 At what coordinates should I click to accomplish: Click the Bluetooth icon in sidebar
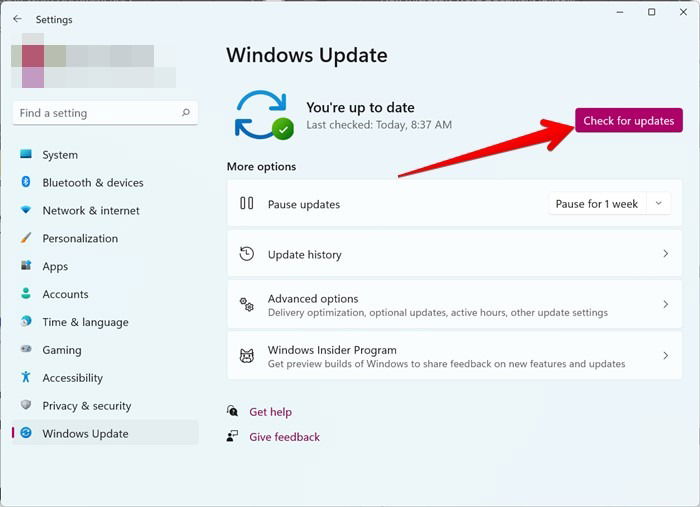tap(26, 182)
